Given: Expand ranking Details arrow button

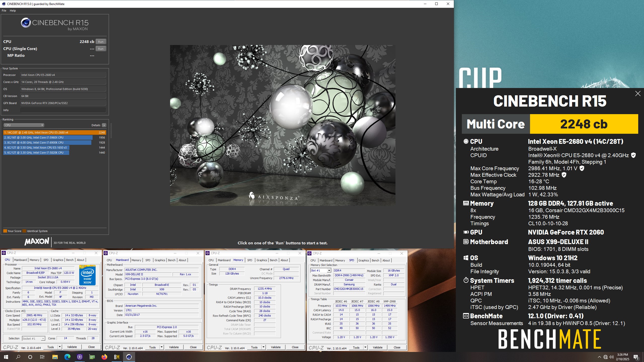Looking at the screenshot, I should coord(104,125).
